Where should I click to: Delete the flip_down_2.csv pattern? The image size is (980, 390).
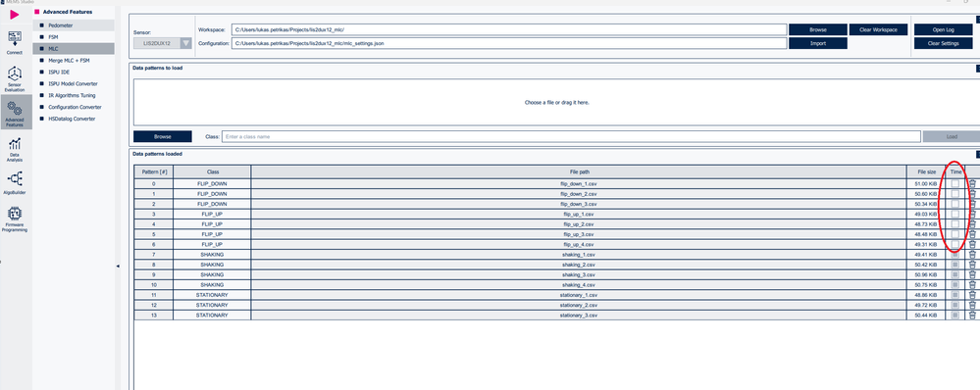[x=972, y=194]
